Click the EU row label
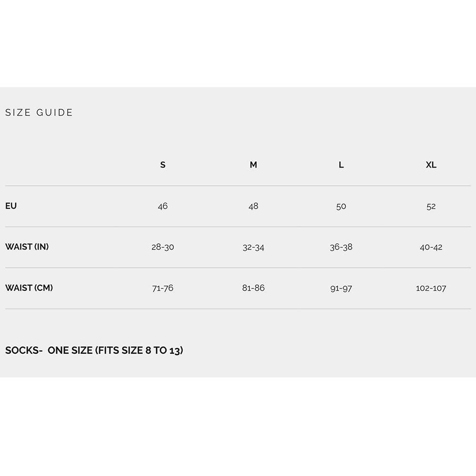Screen dimensions: 476x476 [x=11, y=206]
